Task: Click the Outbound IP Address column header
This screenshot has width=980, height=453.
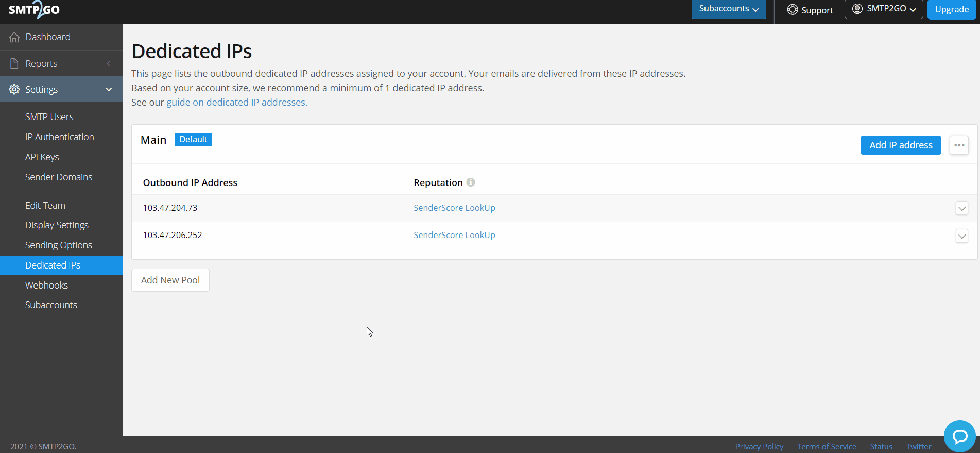Action: 190,182
